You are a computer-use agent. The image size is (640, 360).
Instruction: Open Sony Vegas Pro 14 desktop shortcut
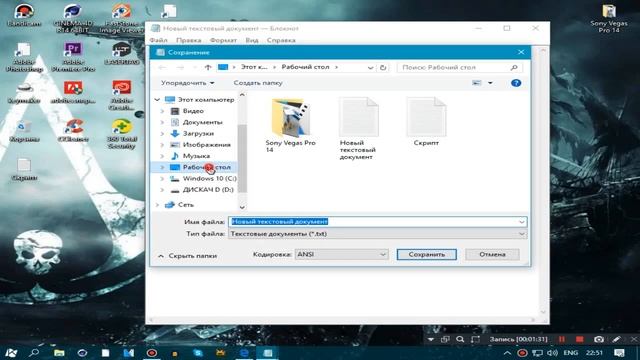point(609,18)
